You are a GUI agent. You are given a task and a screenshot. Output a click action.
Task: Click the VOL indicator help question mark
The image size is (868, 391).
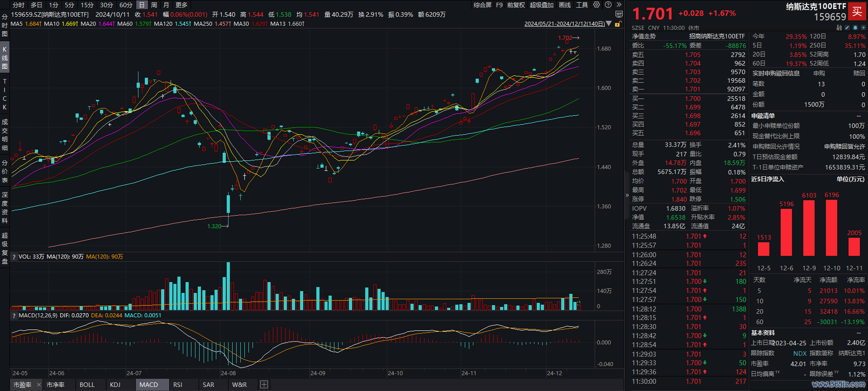click(x=14, y=257)
